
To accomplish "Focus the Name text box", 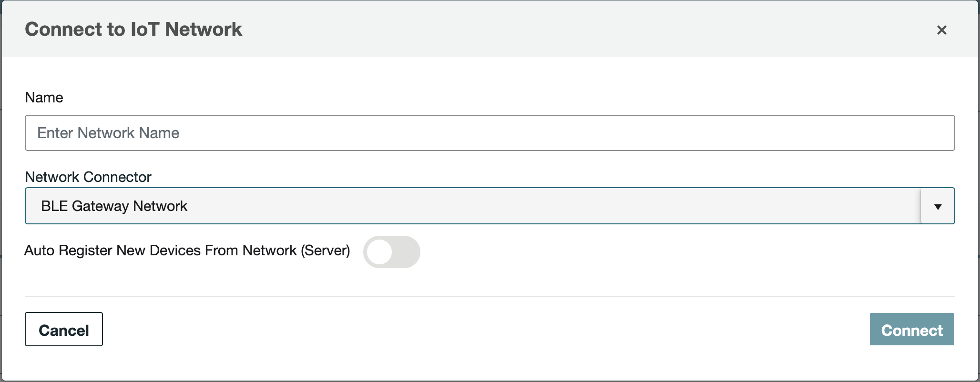I will click(x=490, y=133).
